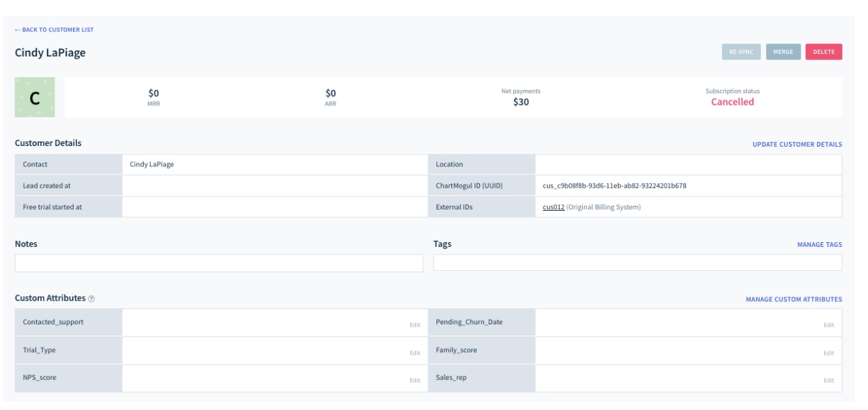Click Manage Tags link
Viewport: 868px width, 410px height.
click(x=820, y=244)
